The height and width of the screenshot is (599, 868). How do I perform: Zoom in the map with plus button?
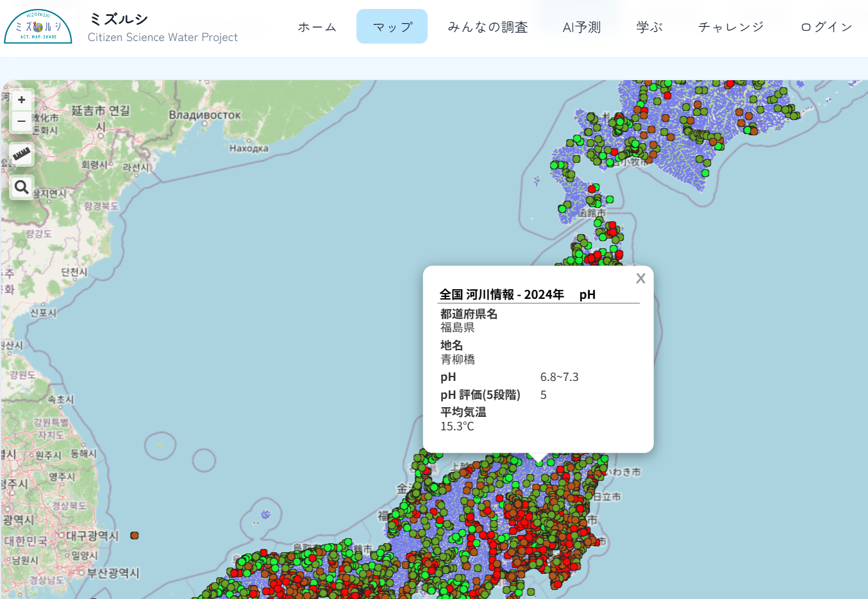coord(22,100)
